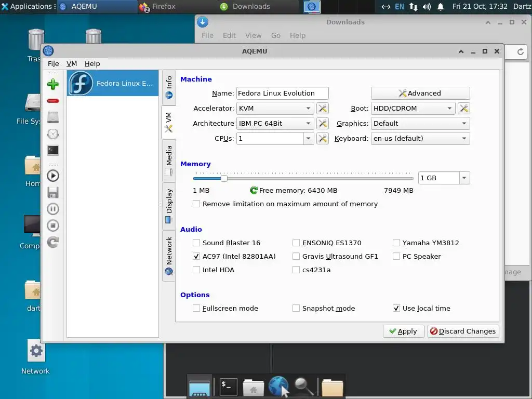Select the Fedora Linux Evolution VM entry
Viewport: 532px width, 399px height.
pyautogui.click(x=113, y=83)
